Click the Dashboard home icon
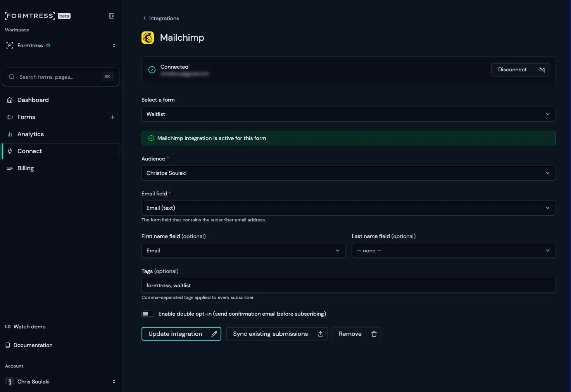Viewport: 571px width, 392px height. pos(10,100)
